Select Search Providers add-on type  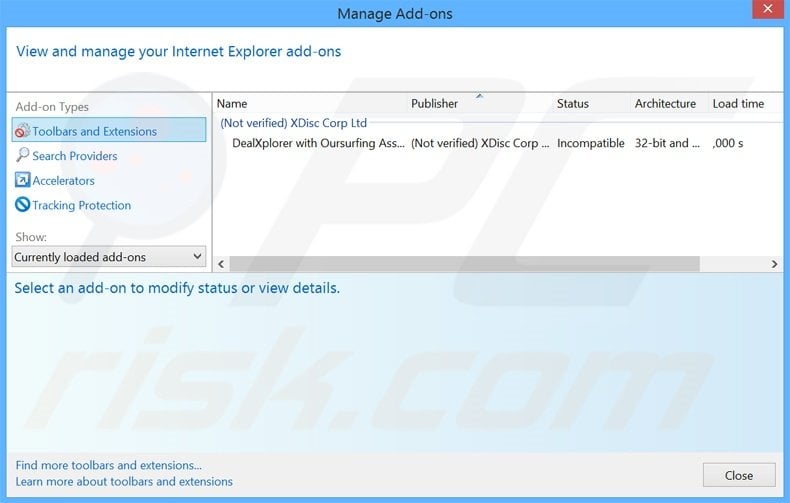(x=75, y=156)
